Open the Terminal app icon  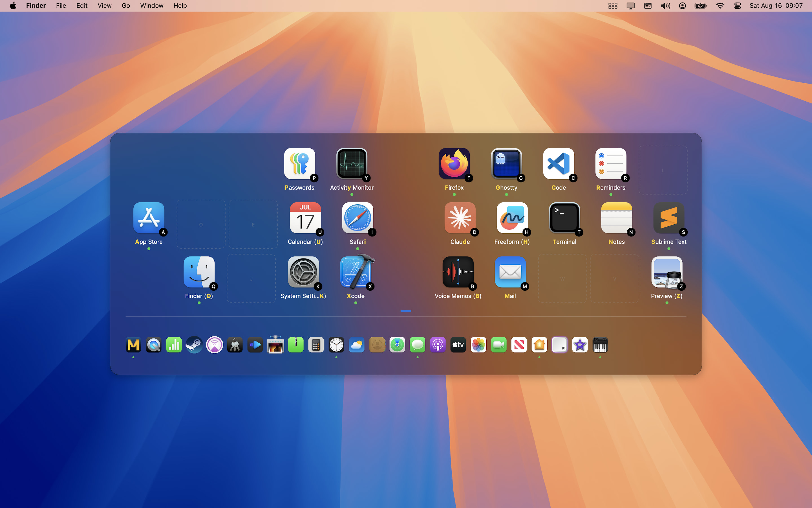click(564, 218)
